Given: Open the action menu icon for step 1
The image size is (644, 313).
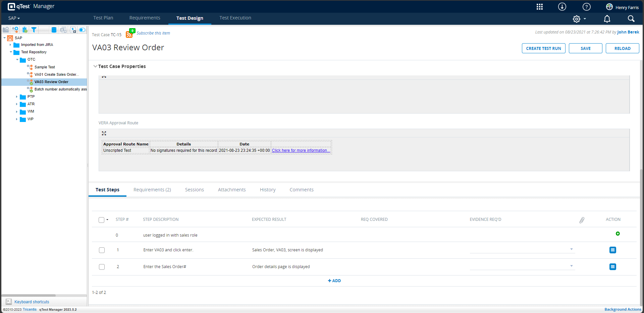Looking at the screenshot, I should (612, 250).
